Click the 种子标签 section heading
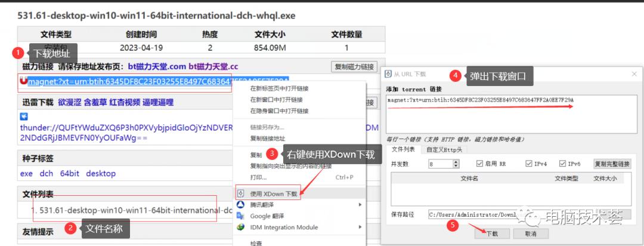Viewport: 644px width, 246px height. coord(38,158)
